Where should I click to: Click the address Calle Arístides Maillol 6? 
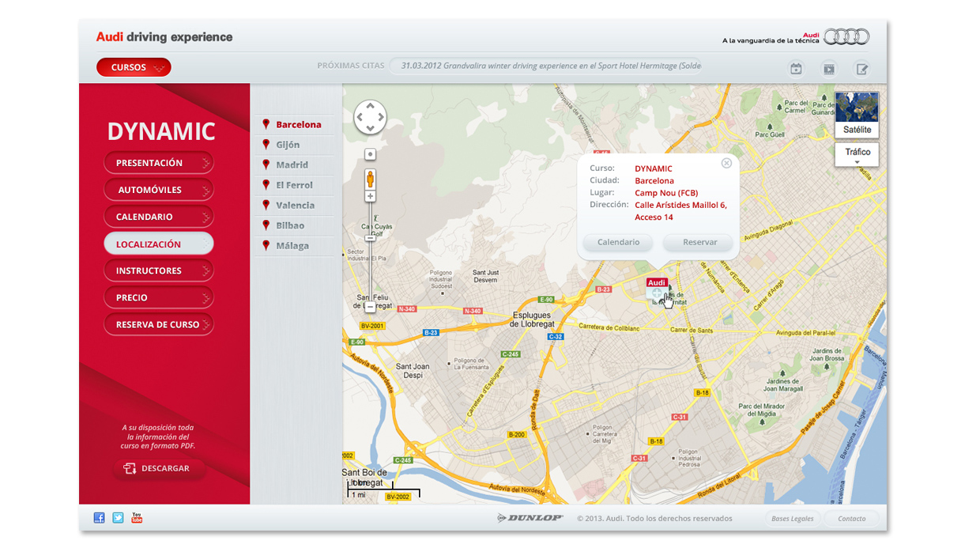tap(680, 205)
